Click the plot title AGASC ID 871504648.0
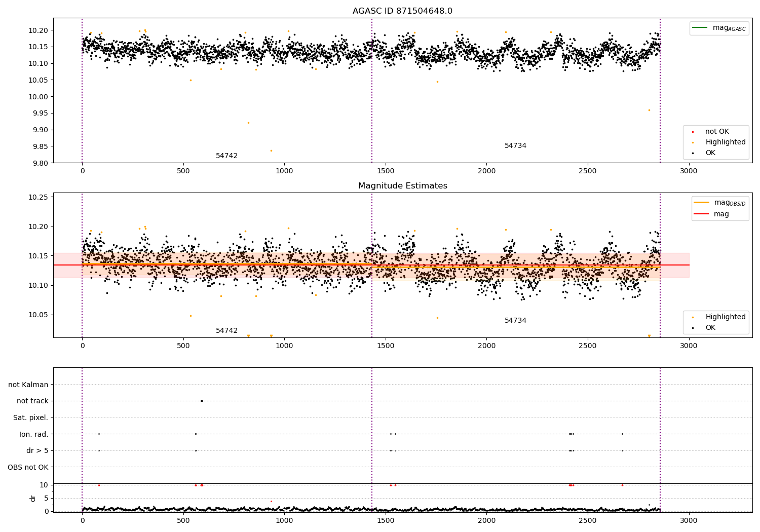The width and height of the screenshot is (760, 532). pyautogui.click(x=402, y=11)
